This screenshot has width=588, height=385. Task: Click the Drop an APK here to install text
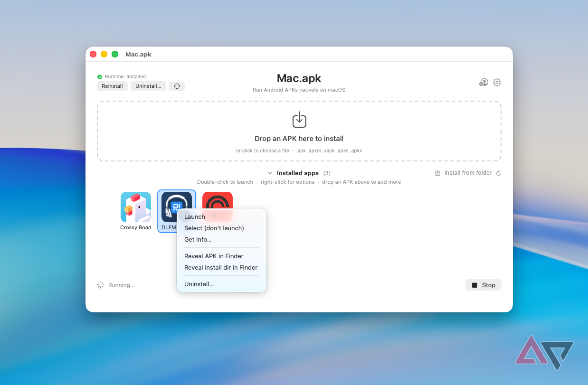click(x=299, y=139)
